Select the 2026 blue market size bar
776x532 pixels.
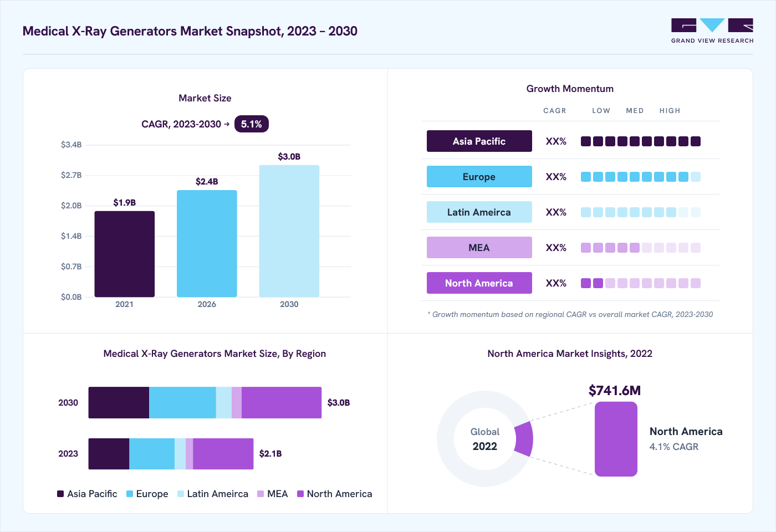(207, 244)
